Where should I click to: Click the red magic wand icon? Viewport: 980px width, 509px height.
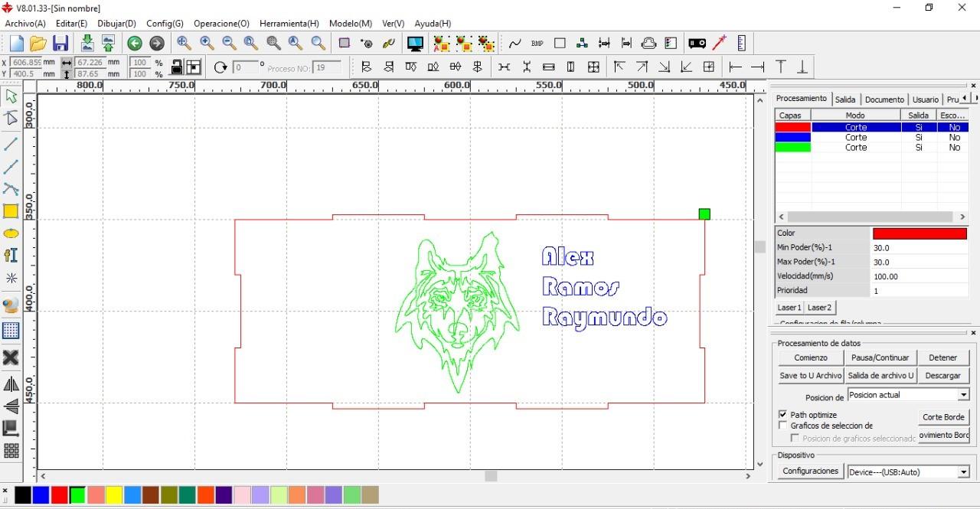point(719,44)
